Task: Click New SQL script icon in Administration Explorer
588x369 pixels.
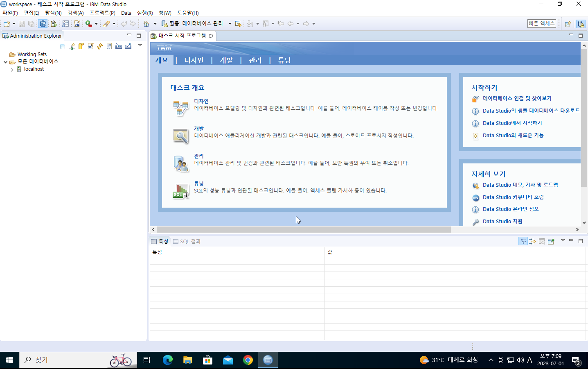Action: tap(90, 46)
